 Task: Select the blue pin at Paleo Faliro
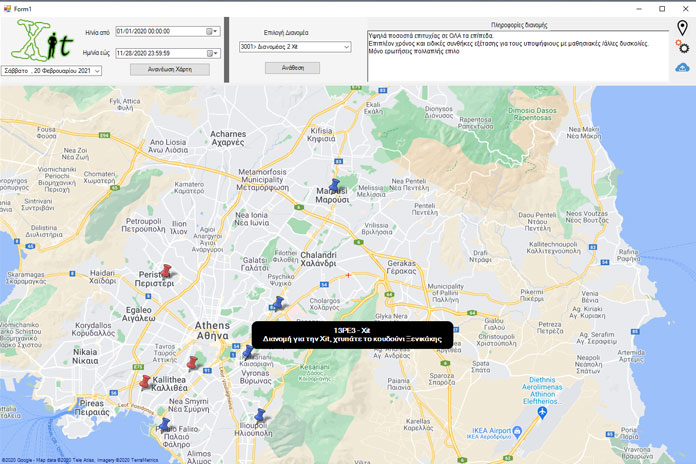[164, 425]
